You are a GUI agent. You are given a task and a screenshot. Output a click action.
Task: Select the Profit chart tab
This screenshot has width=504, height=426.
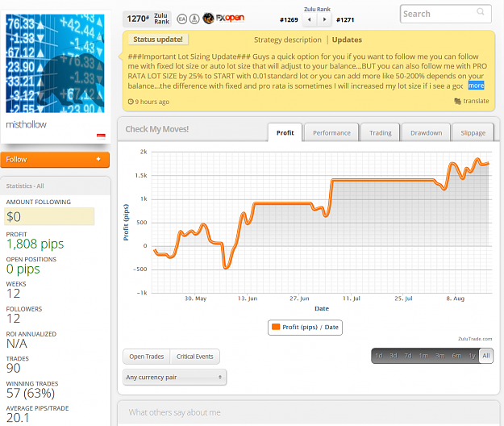point(285,133)
